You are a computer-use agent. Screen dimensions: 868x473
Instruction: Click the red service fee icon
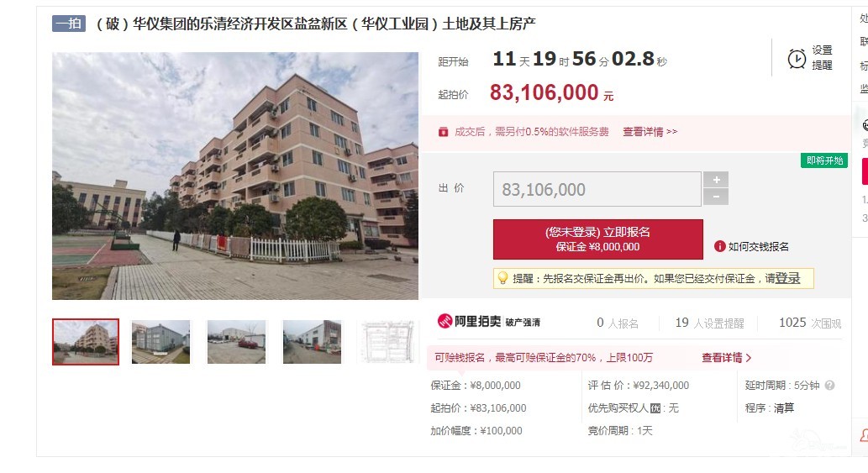coord(443,132)
